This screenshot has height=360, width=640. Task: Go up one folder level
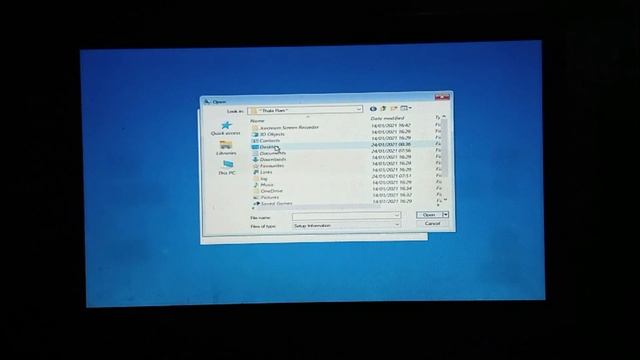(x=383, y=109)
